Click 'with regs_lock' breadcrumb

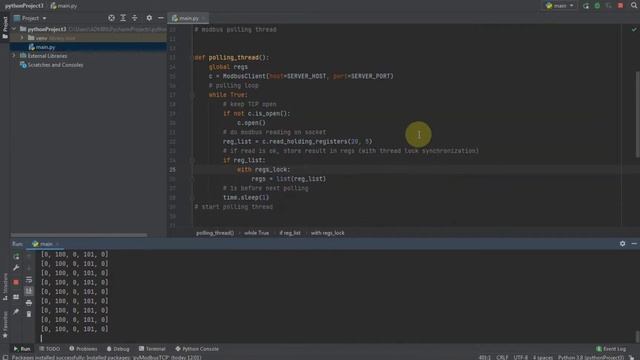[x=327, y=233]
